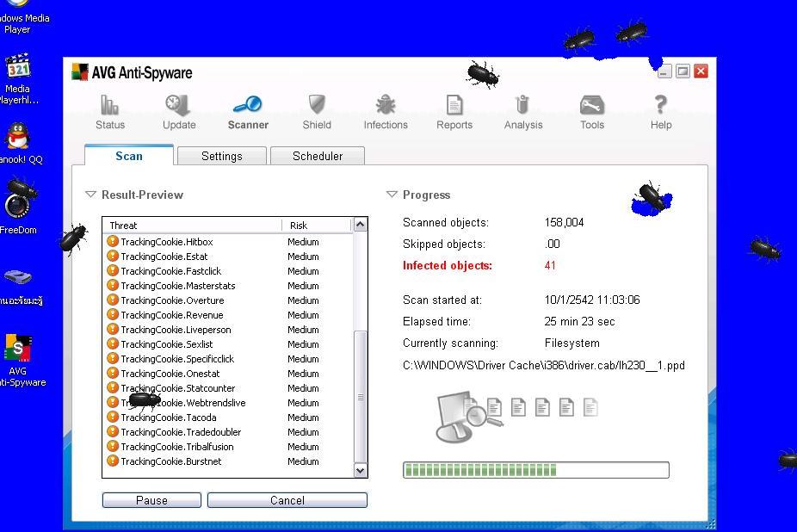Select TrackingCookie.Tacoda row
This screenshot has height=532, width=797.
[x=228, y=418]
